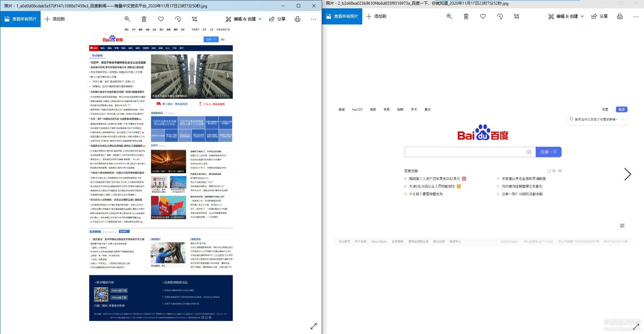
Task: Open three-dots more menu in 百度新闻 photo window
Action: [314, 19]
